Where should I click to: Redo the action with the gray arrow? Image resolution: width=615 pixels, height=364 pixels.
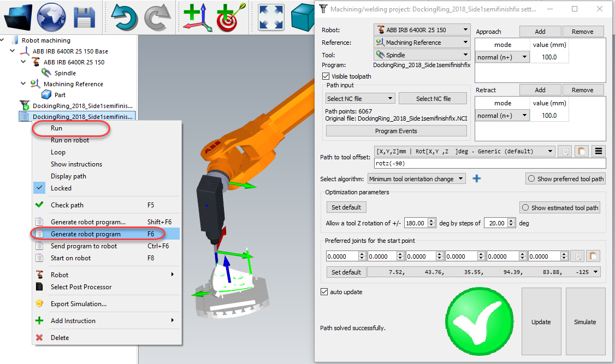point(157,17)
